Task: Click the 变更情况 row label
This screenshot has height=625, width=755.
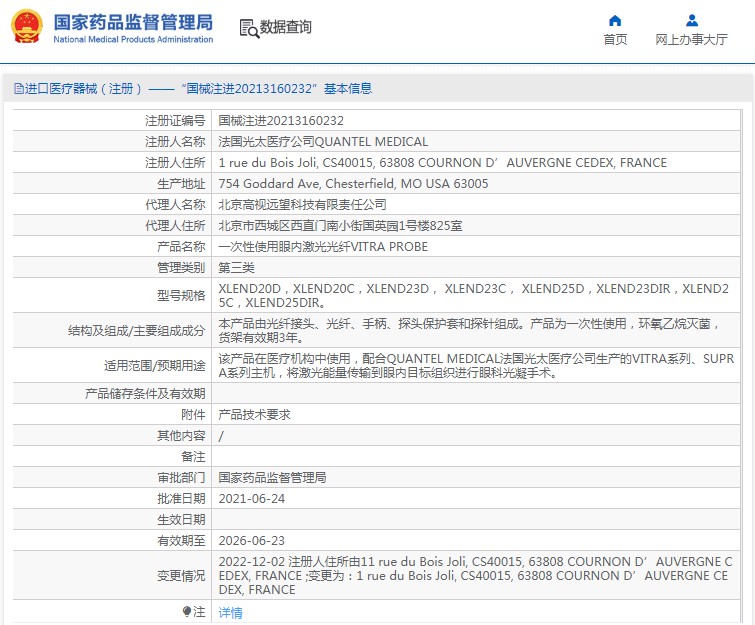Action: pyautogui.click(x=181, y=576)
